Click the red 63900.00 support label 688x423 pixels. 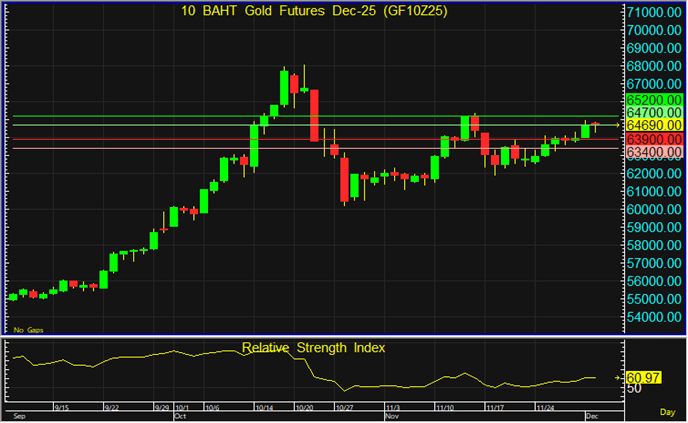point(653,139)
